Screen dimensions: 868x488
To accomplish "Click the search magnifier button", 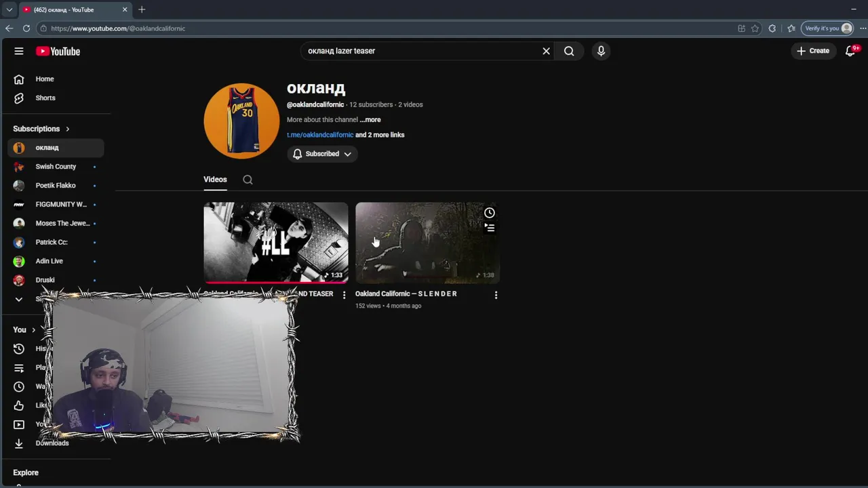I will point(569,51).
